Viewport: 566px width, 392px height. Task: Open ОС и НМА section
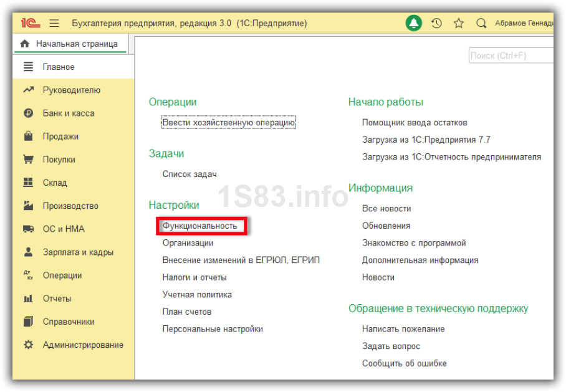click(x=74, y=229)
